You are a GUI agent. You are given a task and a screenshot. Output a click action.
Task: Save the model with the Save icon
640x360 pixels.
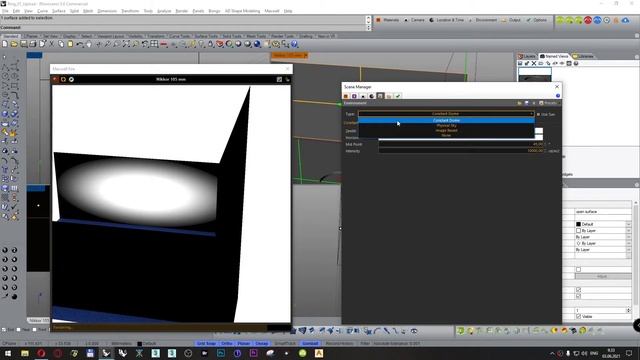point(23,44)
